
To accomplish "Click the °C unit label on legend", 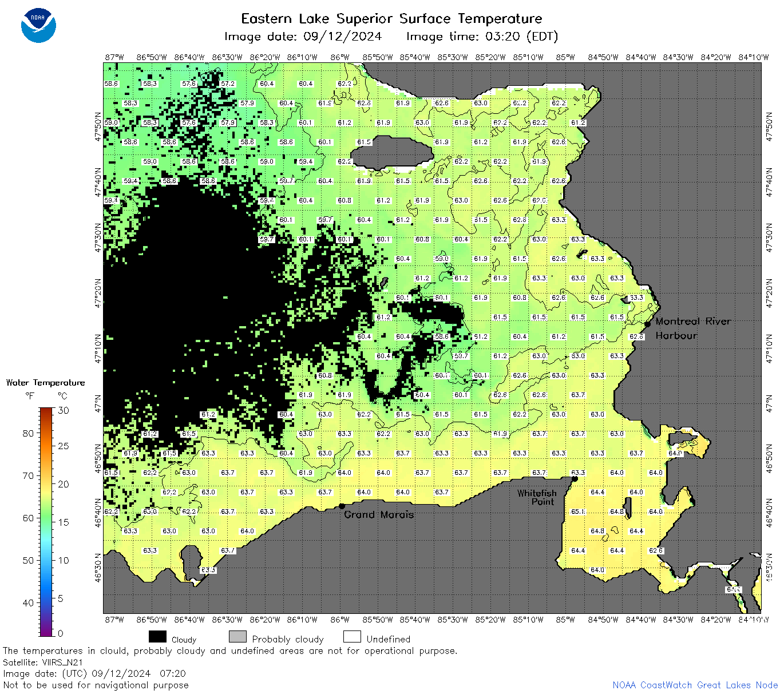I will [x=62, y=395].
